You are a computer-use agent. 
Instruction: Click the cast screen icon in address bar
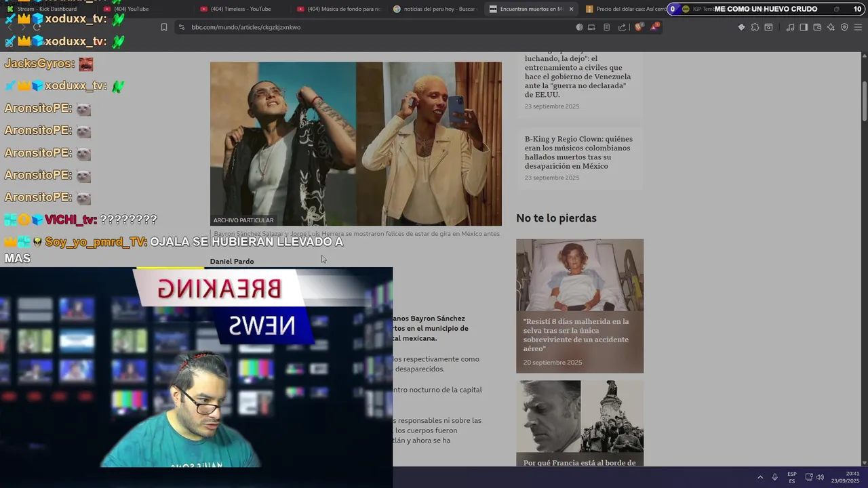tap(591, 27)
